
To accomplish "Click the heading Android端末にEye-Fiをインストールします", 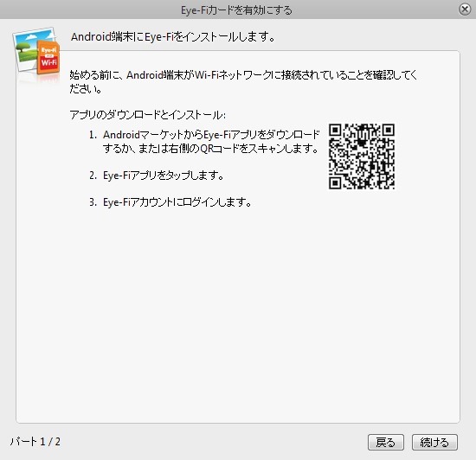I will (x=173, y=37).
